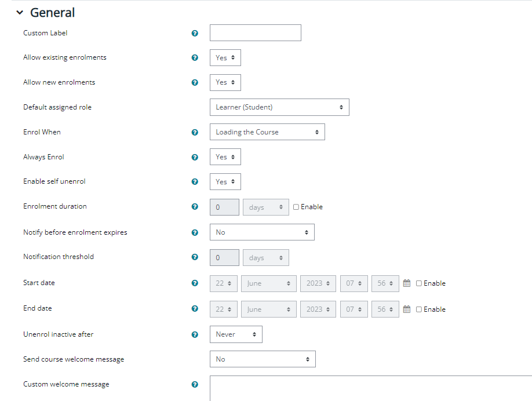Open help for Custom Label
The width and height of the screenshot is (532, 401).
point(195,33)
